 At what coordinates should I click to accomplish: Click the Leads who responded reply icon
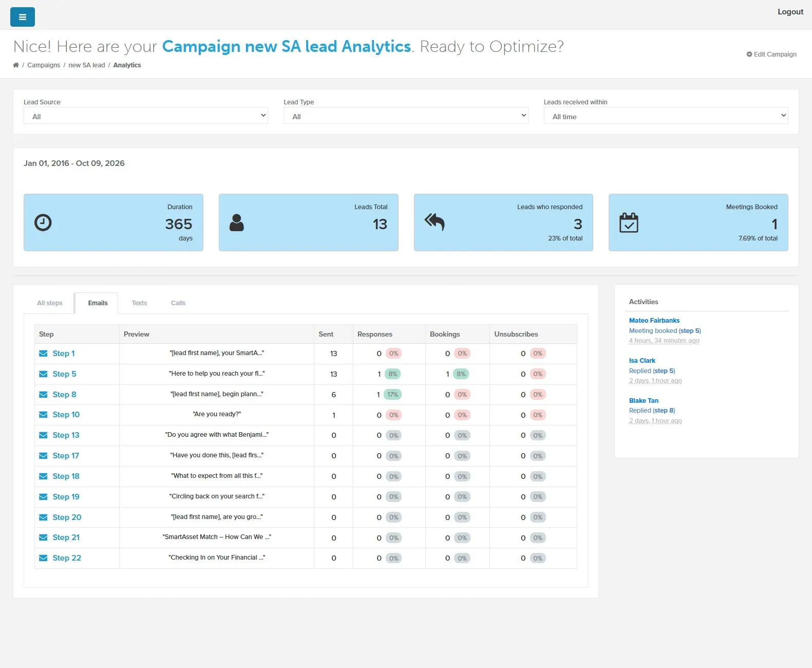(435, 222)
